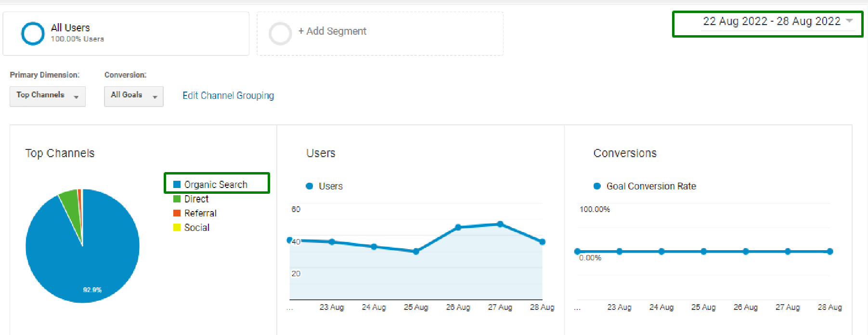Click the conversion rate point for 27 Aug
Screen dimensions: 868x335
788,252
